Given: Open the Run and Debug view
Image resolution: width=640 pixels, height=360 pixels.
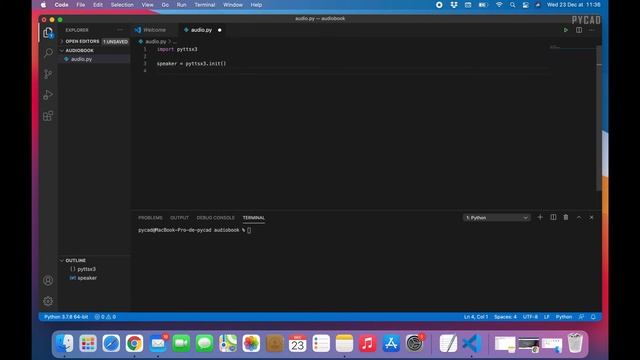Looking at the screenshot, I should [48, 95].
